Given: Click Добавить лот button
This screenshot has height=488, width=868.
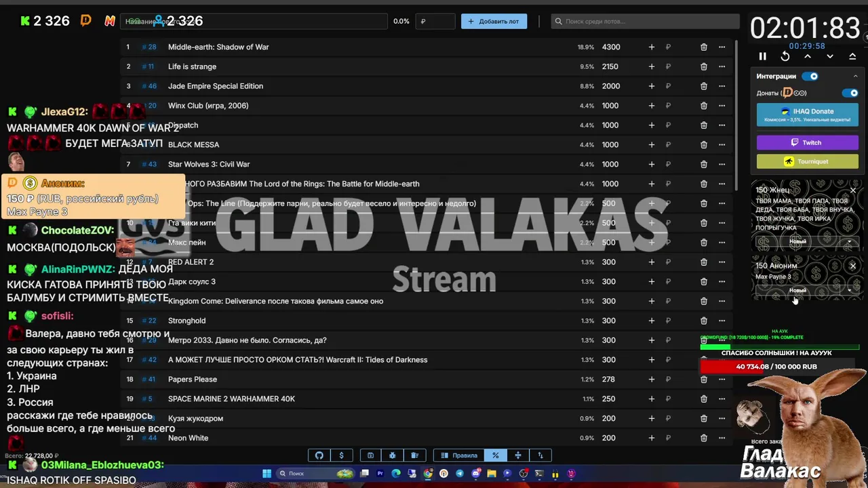Looking at the screenshot, I should [x=494, y=21].
